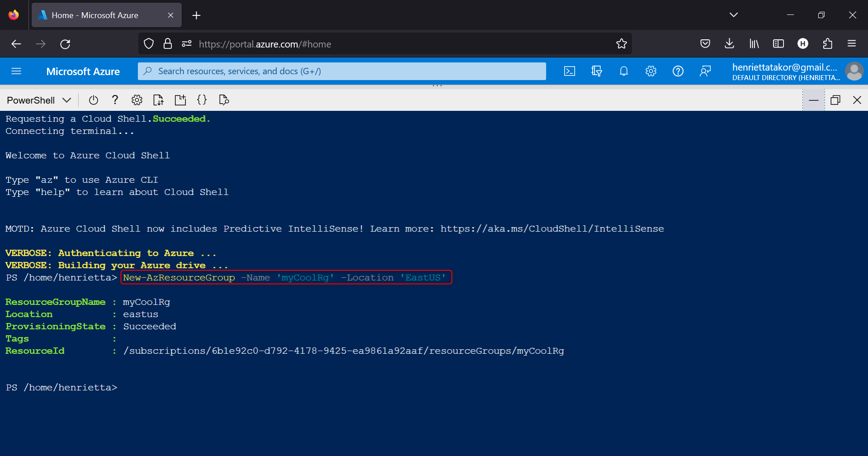The width and height of the screenshot is (868, 456).
Task: Open Azure portal settings gear
Action: coord(651,71)
